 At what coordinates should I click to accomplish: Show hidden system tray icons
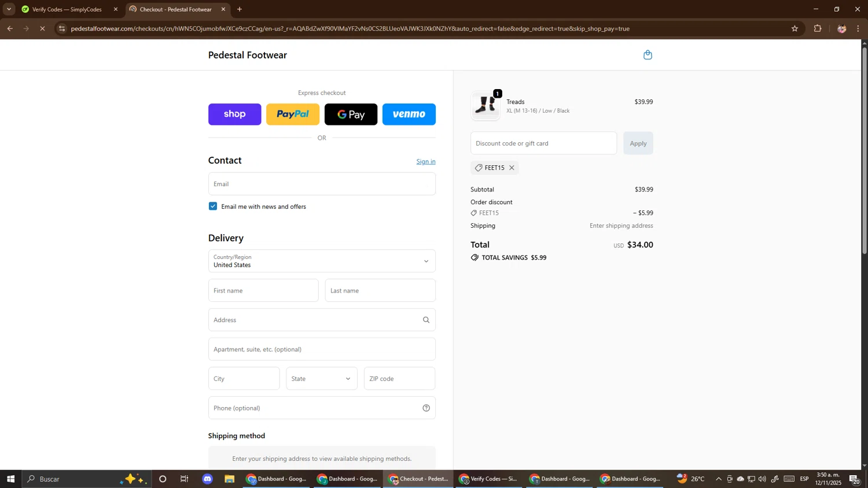point(719,479)
